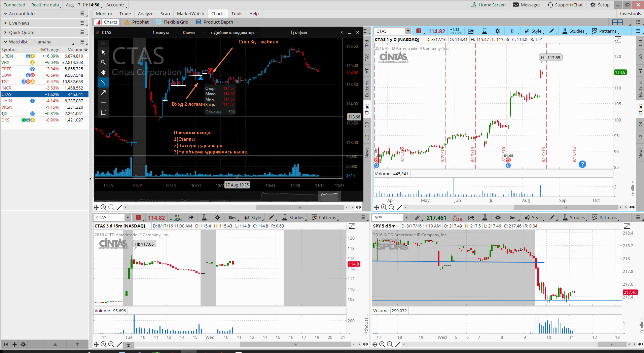Viewport: 644px width, 353px height.
Task: Click blue question mark on CTAS daily chart
Action: (582, 164)
